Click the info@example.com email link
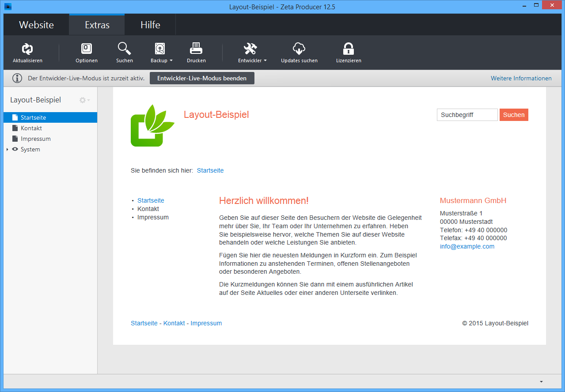 467,246
